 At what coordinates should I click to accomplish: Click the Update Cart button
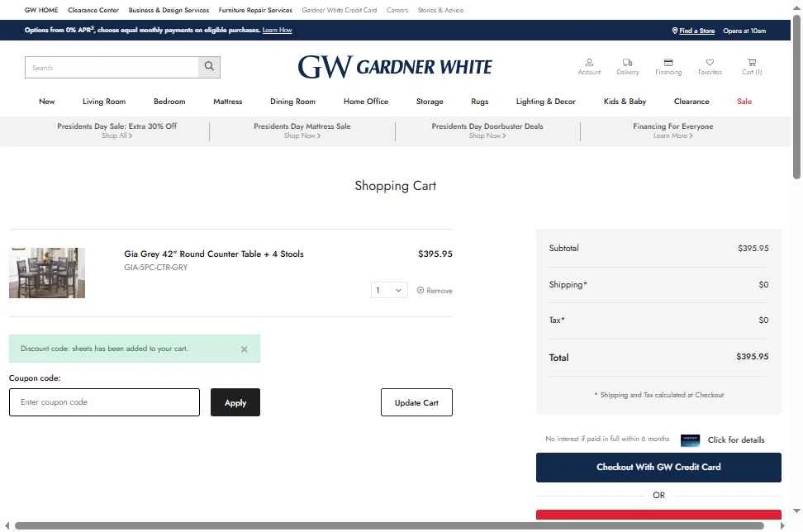[416, 402]
